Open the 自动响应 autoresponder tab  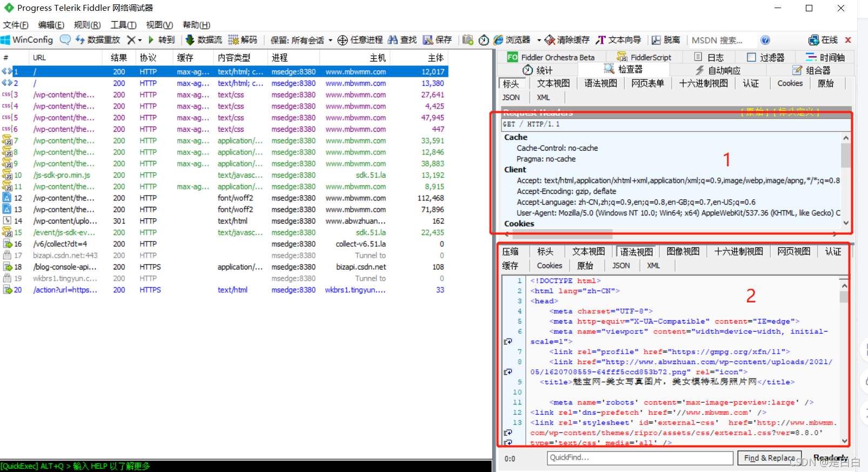point(718,70)
